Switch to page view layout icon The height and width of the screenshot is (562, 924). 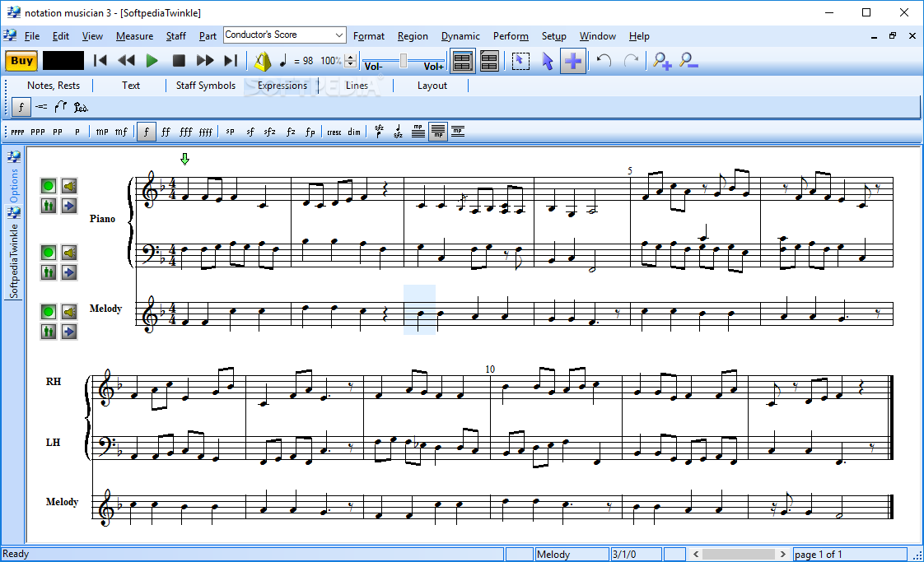point(489,61)
